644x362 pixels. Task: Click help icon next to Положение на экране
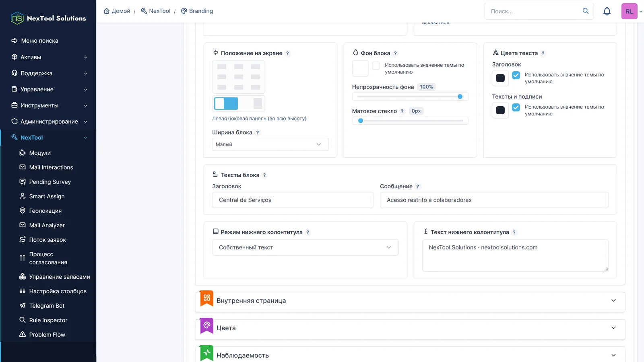287,53
